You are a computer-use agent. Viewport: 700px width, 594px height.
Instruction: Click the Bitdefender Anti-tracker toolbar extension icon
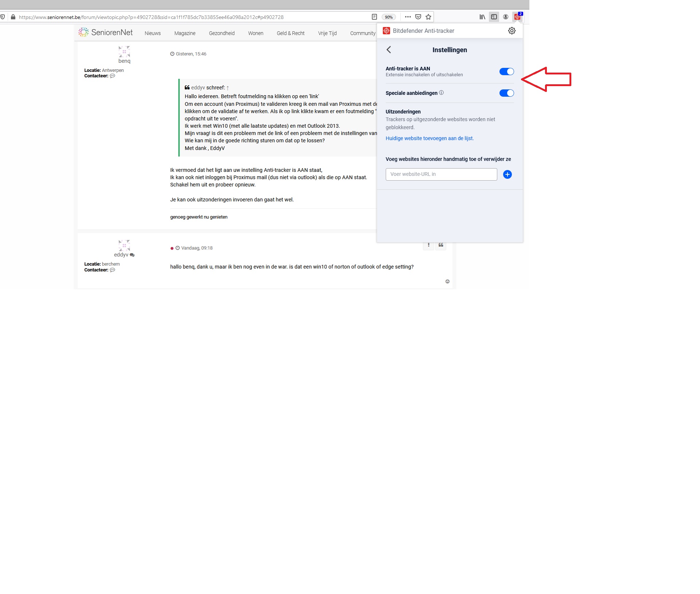(517, 17)
